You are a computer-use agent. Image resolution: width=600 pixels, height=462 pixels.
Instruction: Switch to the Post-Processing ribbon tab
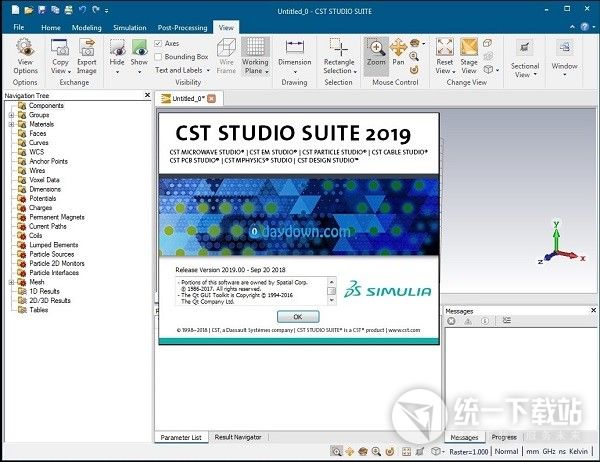tap(183, 28)
